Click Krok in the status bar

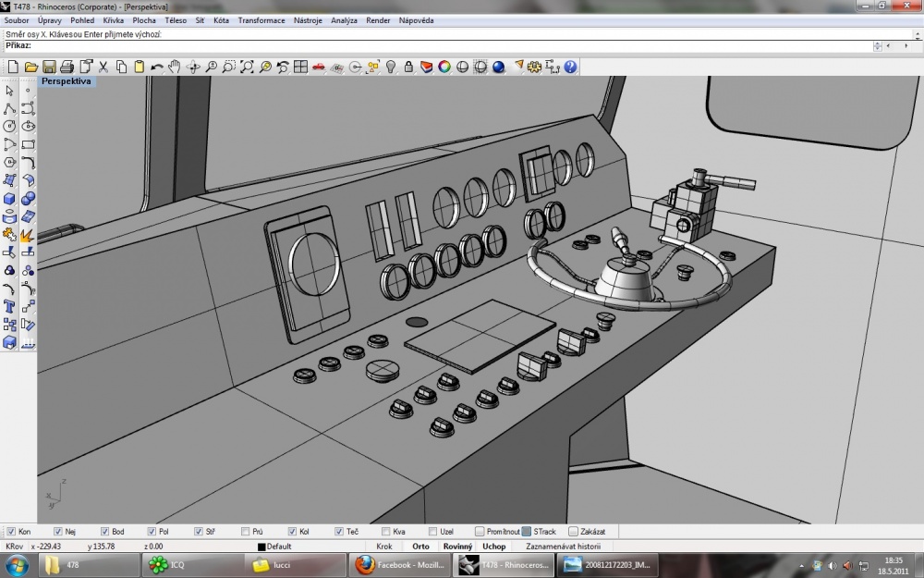click(384, 547)
